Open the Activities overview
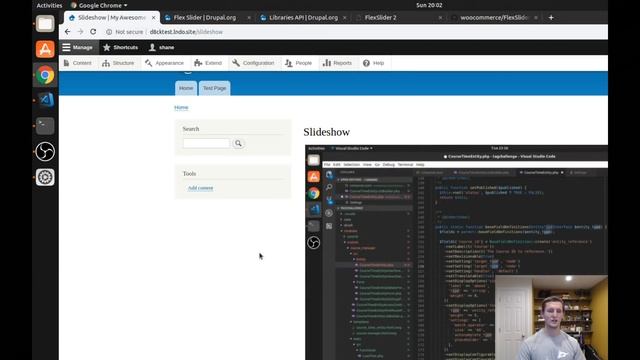 click(49, 5)
